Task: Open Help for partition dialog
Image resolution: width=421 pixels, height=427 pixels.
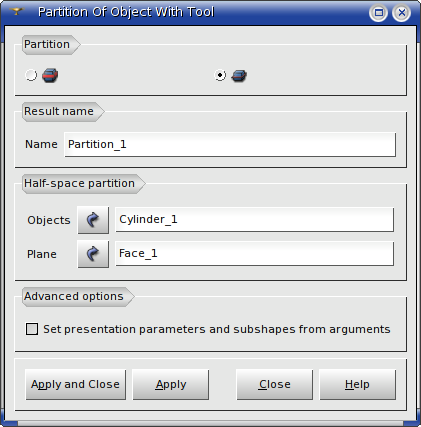Action: click(358, 384)
